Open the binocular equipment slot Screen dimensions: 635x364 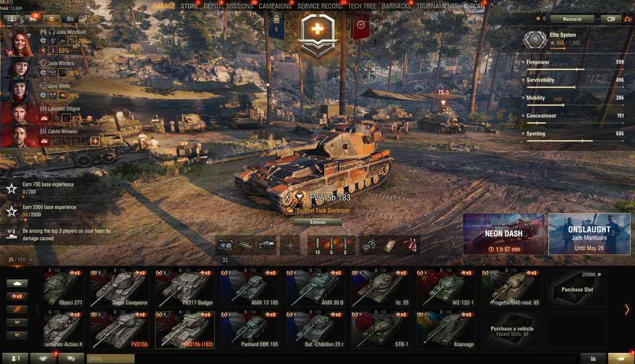[x=225, y=245]
